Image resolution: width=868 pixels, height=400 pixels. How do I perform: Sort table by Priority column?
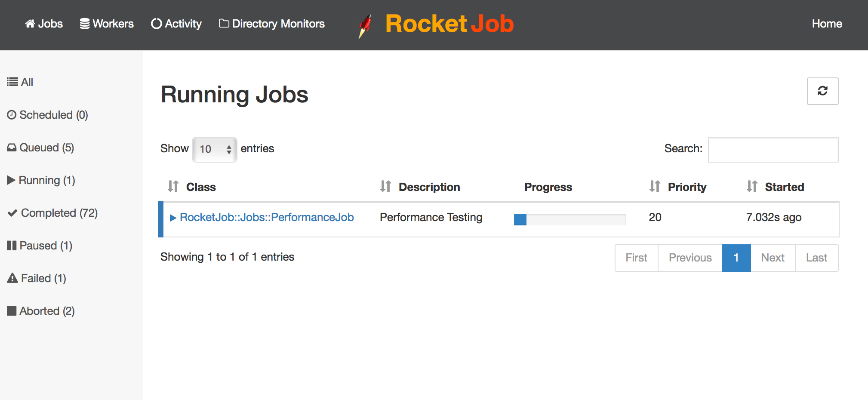677,187
